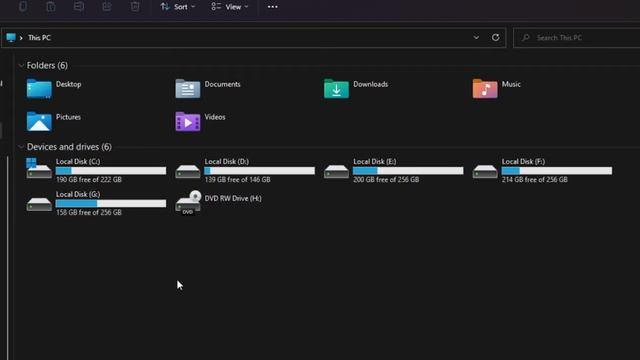The width and height of the screenshot is (640, 360).
Task: Select the Videos folder icon
Action: click(x=188, y=122)
